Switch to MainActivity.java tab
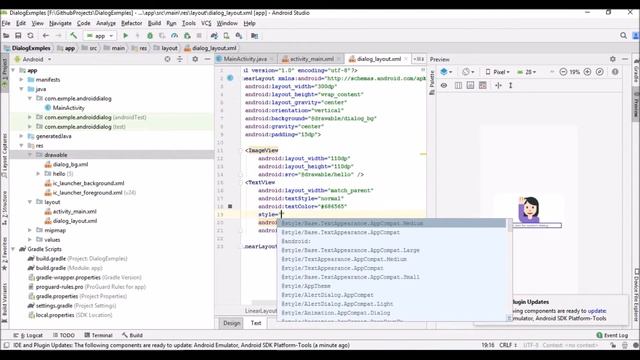 tap(245, 59)
